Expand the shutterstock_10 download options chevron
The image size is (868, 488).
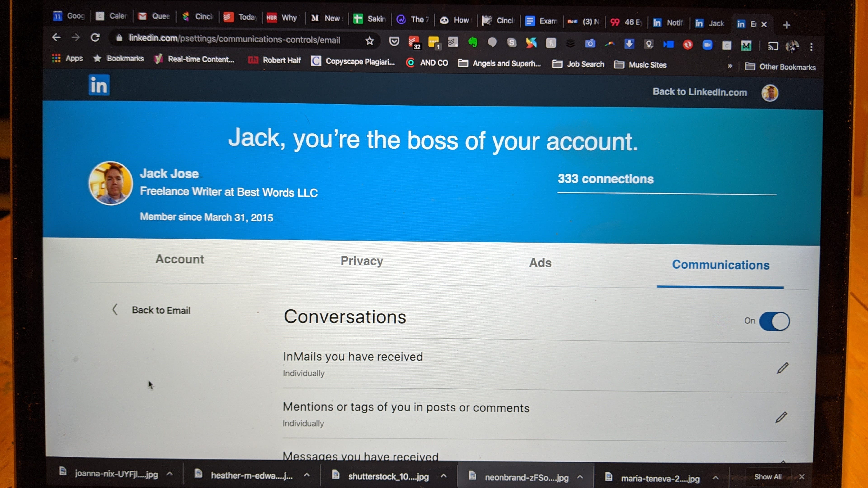coord(444,476)
